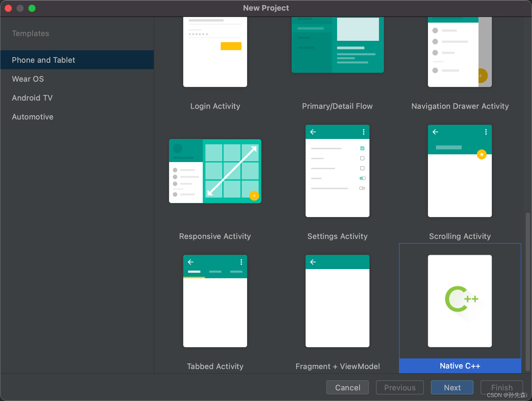This screenshot has height=401, width=532.
Task: Click the back arrow in Fragment + ViewModel preview
Action: (313, 262)
